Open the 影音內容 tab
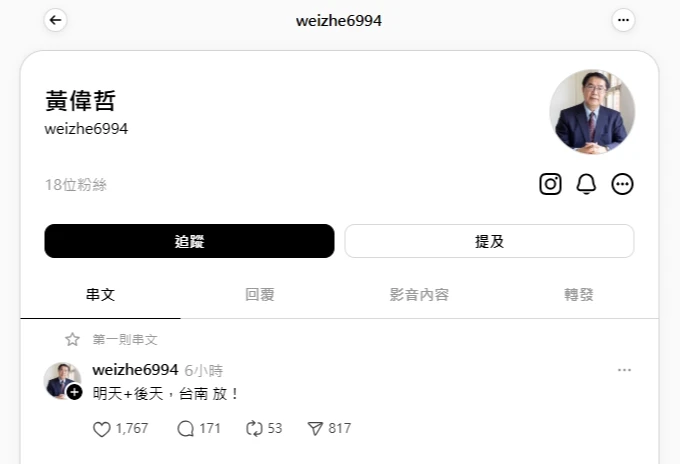This screenshot has height=464, width=681. tap(419, 295)
